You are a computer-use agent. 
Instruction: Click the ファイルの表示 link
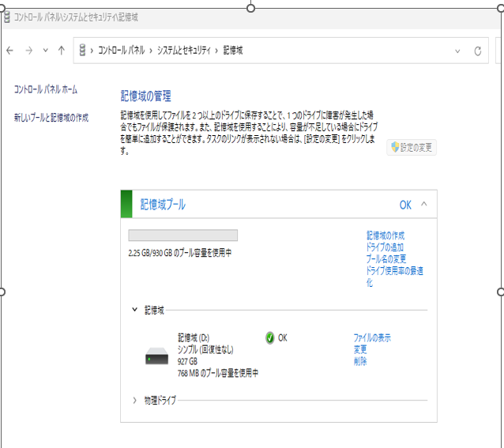(371, 337)
